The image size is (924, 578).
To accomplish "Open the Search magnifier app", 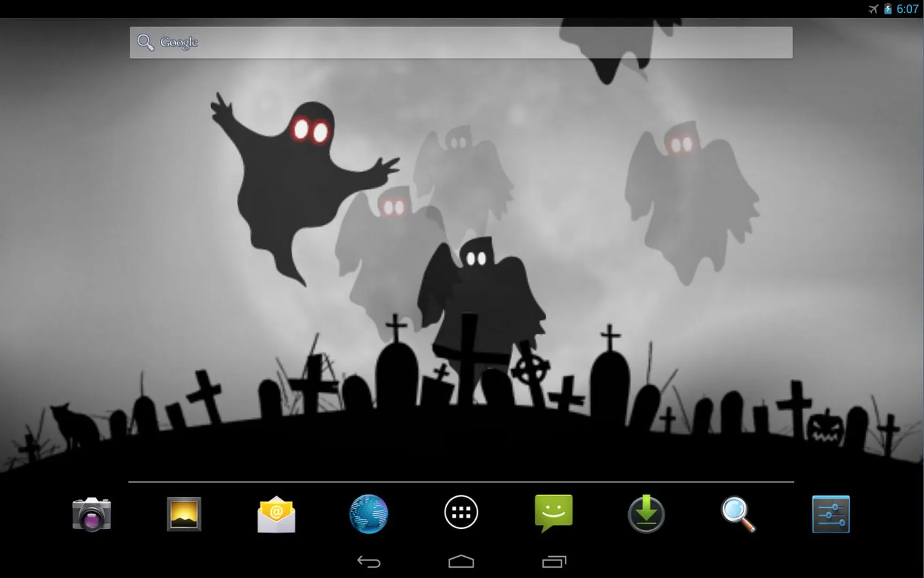I will click(738, 514).
